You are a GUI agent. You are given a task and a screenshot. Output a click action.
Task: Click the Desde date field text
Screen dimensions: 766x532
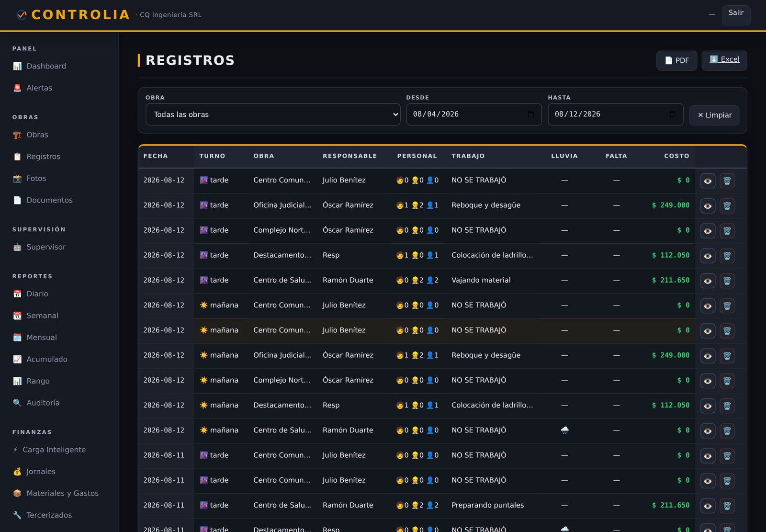pyautogui.click(x=436, y=114)
